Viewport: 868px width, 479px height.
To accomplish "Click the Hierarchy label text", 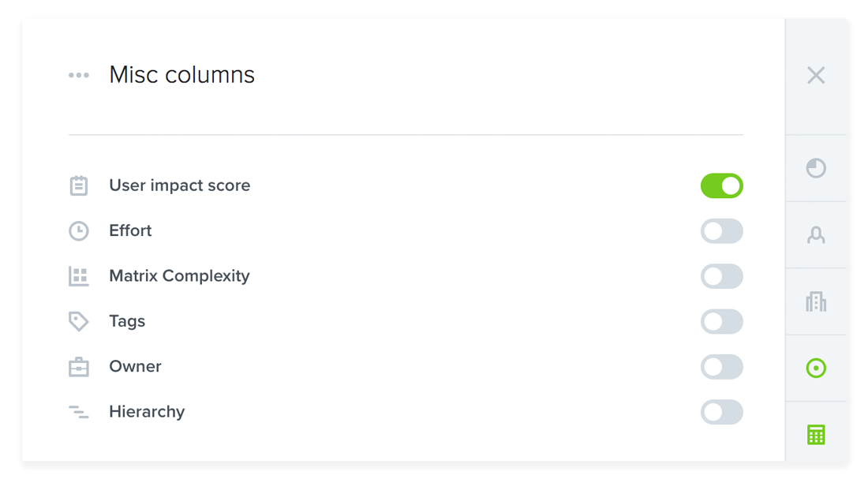I will tap(147, 412).
